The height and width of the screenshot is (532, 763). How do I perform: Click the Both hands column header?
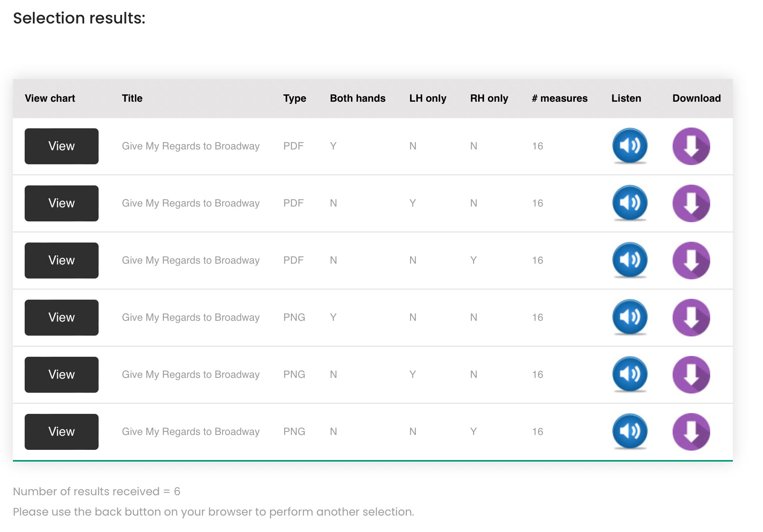point(358,98)
